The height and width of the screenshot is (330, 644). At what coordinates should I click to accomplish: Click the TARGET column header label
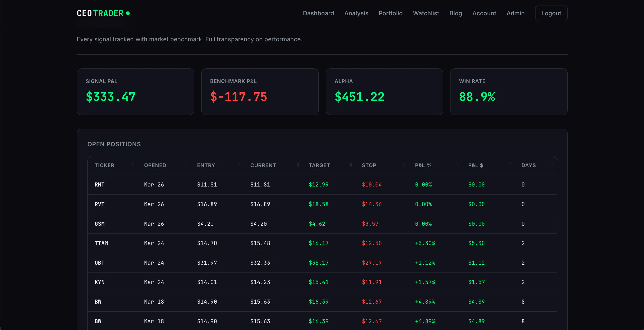(x=319, y=165)
